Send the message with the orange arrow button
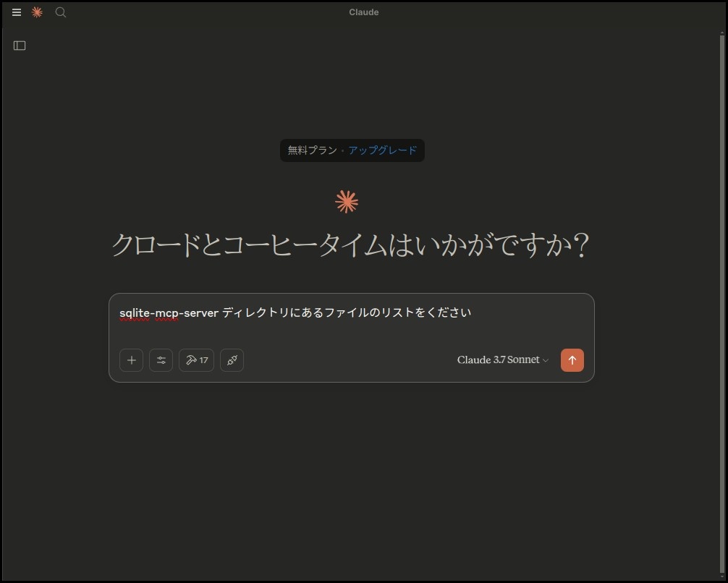Image resolution: width=728 pixels, height=583 pixels. pos(572,360)
